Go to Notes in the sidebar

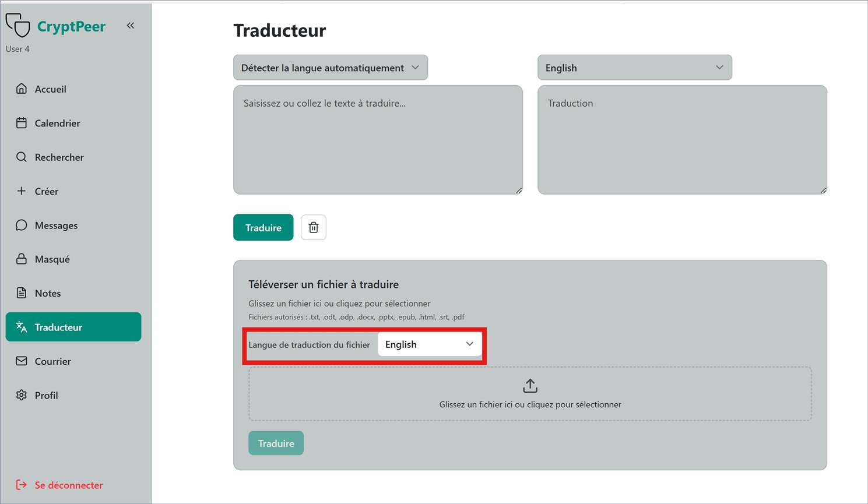tap(48, 293)
